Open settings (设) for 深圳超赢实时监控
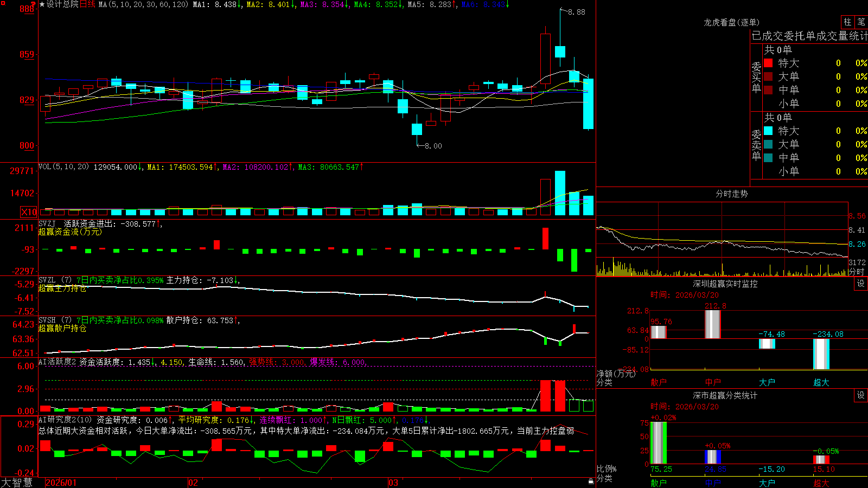 point(861,284)
